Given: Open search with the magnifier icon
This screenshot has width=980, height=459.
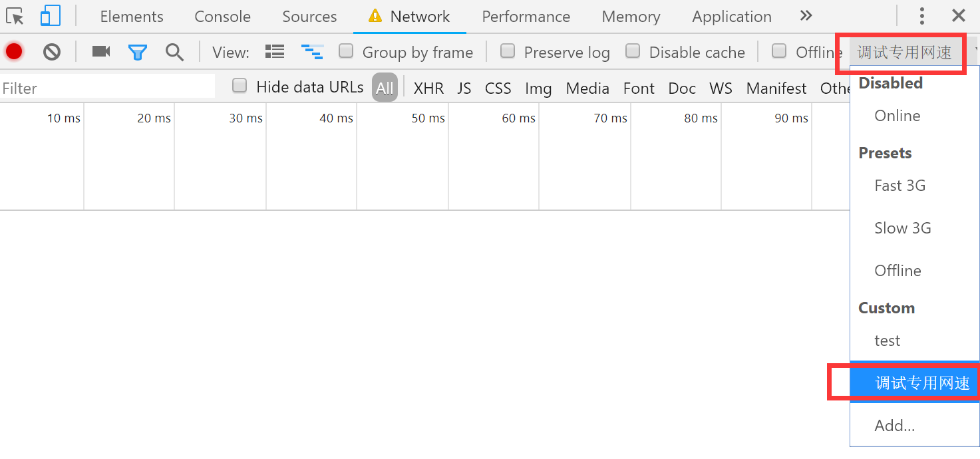Looking at the screenshot, I should pyautogui.click(x=175, y=52).
